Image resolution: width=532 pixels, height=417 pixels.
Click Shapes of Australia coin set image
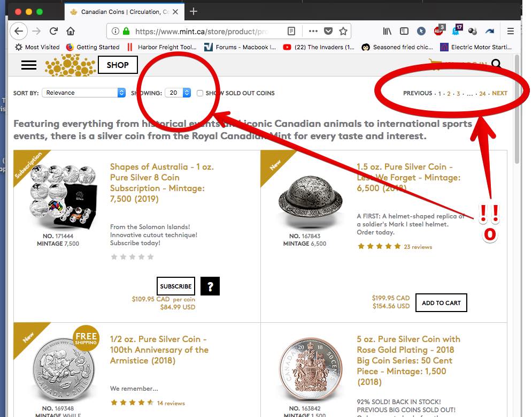[x=63, y=196]
